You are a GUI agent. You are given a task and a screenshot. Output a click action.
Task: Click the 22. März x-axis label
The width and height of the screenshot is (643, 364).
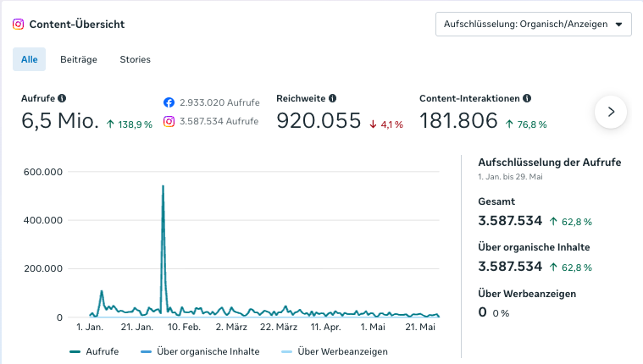(x=279, y=327)
